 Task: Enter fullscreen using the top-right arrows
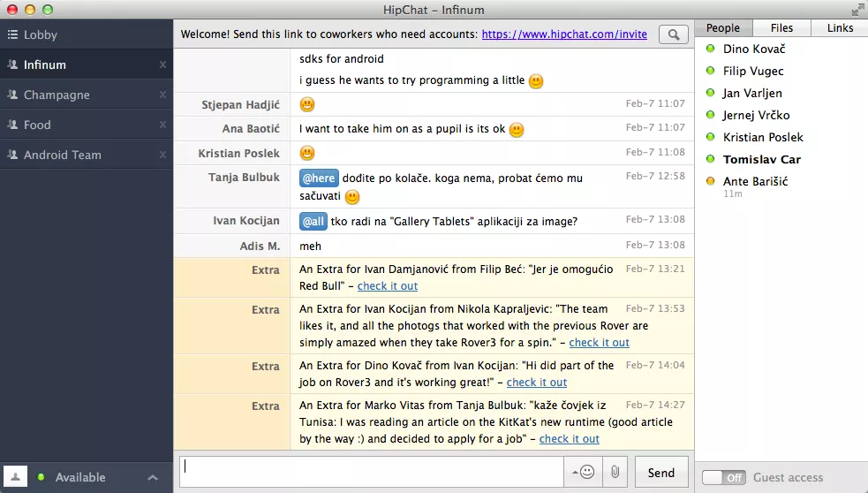857,10
